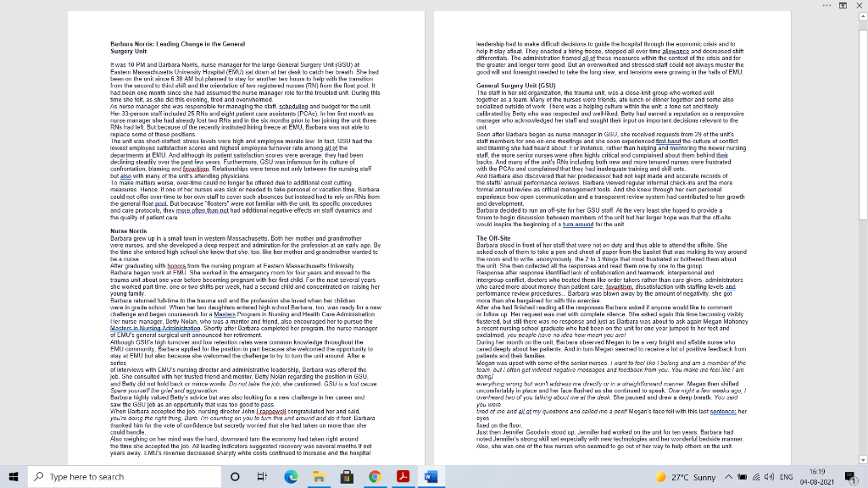Click the scrollbar up arrow
This screenshot has width=868, height=488.
pos(862,17)
